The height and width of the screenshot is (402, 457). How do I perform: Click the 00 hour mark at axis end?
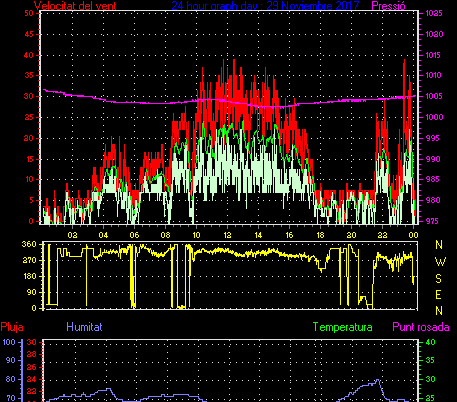click(413, 235)
